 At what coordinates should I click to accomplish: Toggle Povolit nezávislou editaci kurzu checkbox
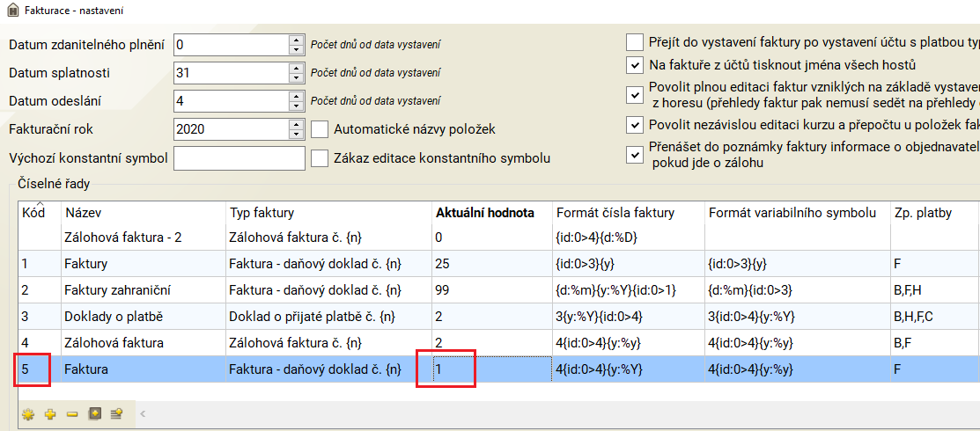click(634, 124)
